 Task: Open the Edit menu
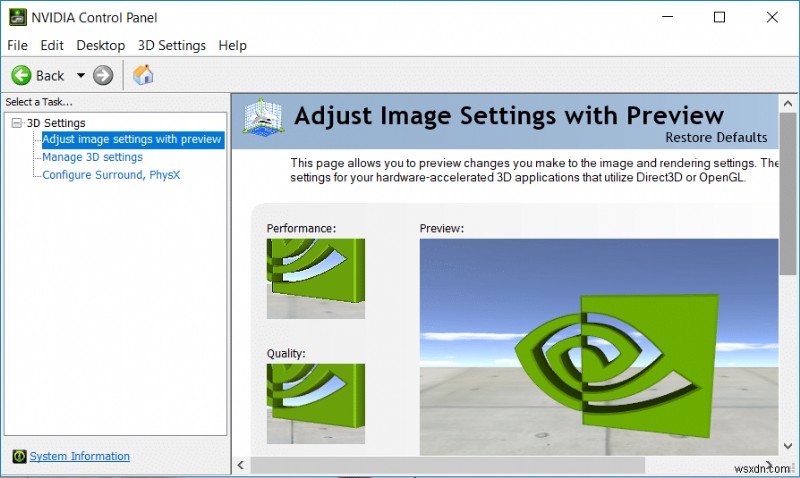tap(52, 45)
